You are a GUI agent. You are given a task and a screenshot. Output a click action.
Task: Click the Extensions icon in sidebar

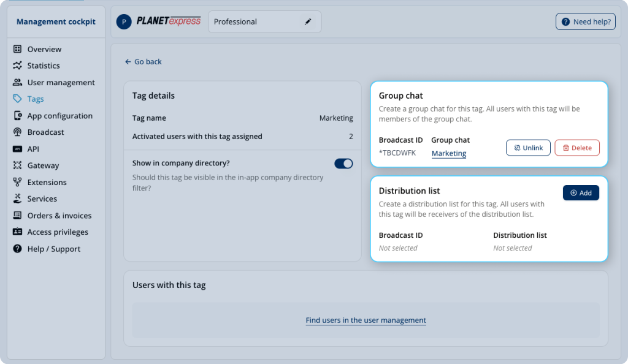(x=17, y=182)
